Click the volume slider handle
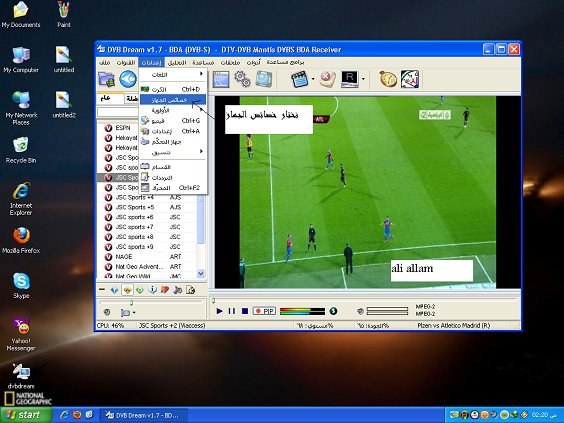Viewport: 564px width, 423px height. click(x=132, y=302)
